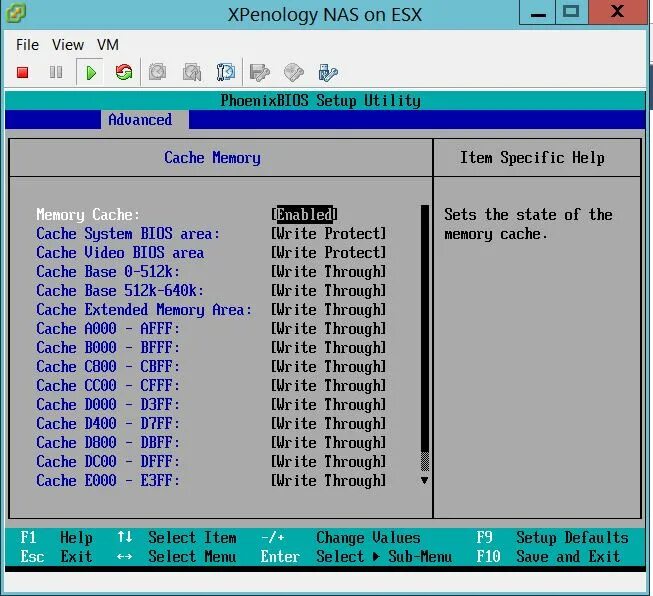Click the Take Snapshot icon

point(157,72)
